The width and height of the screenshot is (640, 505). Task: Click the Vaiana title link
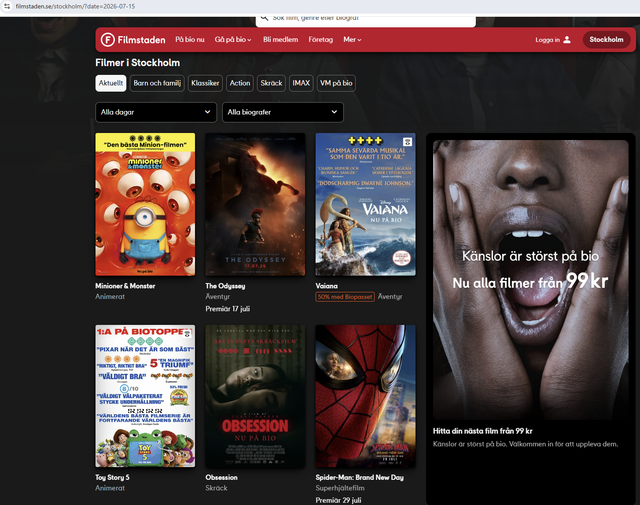coord(327,286)
